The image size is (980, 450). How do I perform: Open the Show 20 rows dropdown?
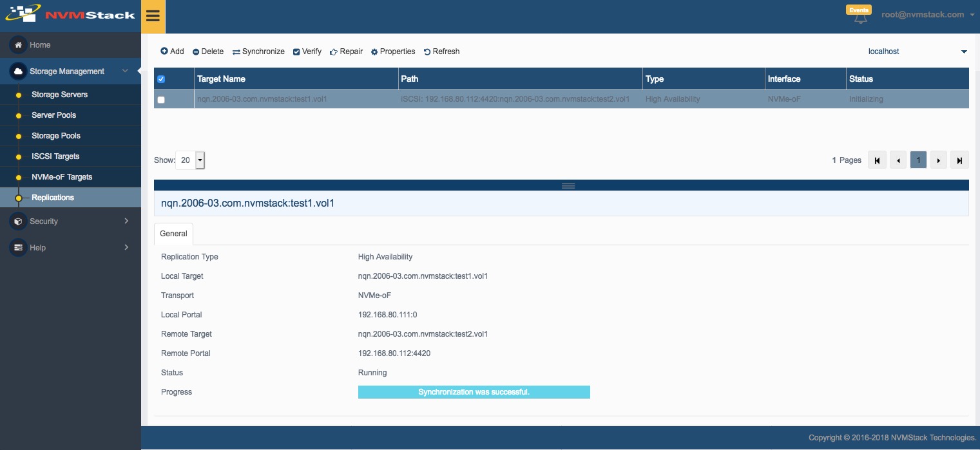point(190,160)
